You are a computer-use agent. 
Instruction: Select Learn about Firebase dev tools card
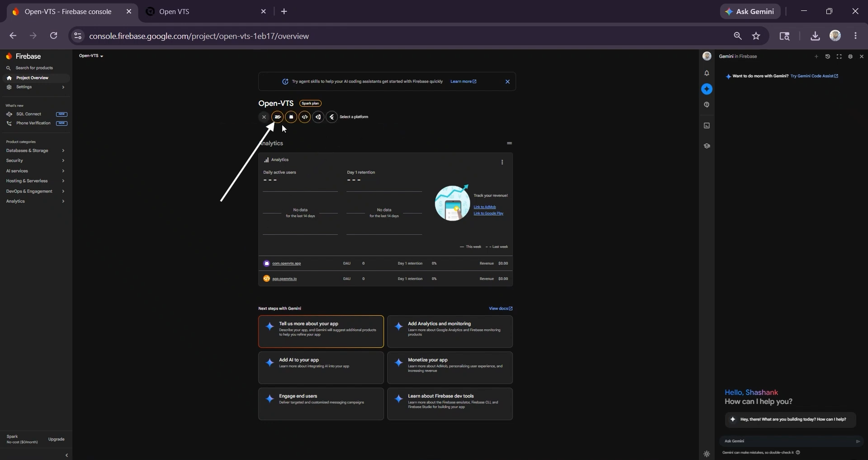(450, 404)
